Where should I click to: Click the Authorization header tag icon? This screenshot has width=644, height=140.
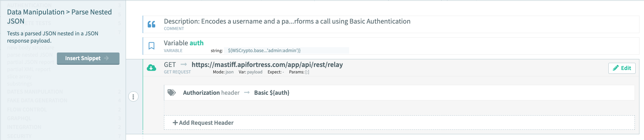172,92
